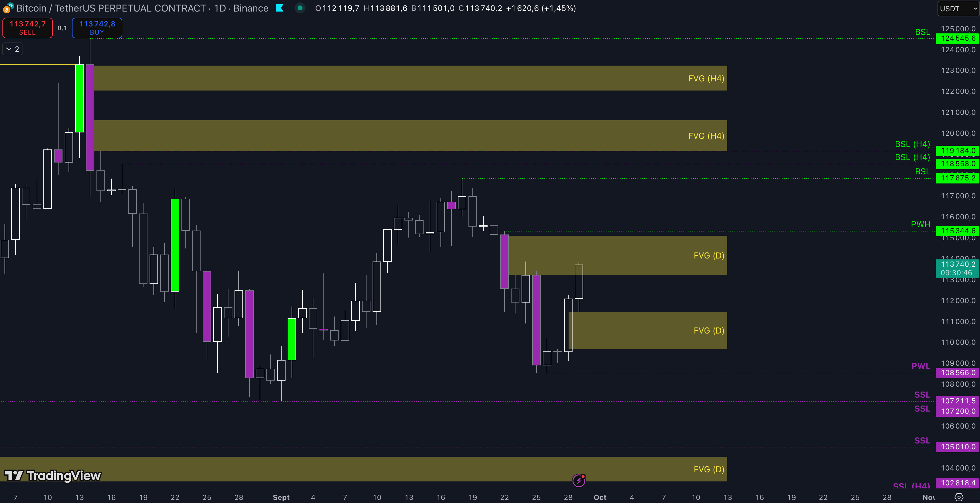This screenshot has width=980, height=503.
Task: Click the 0,1 spread quantity value
Action: pyautogui.click(x=62, y=28)
